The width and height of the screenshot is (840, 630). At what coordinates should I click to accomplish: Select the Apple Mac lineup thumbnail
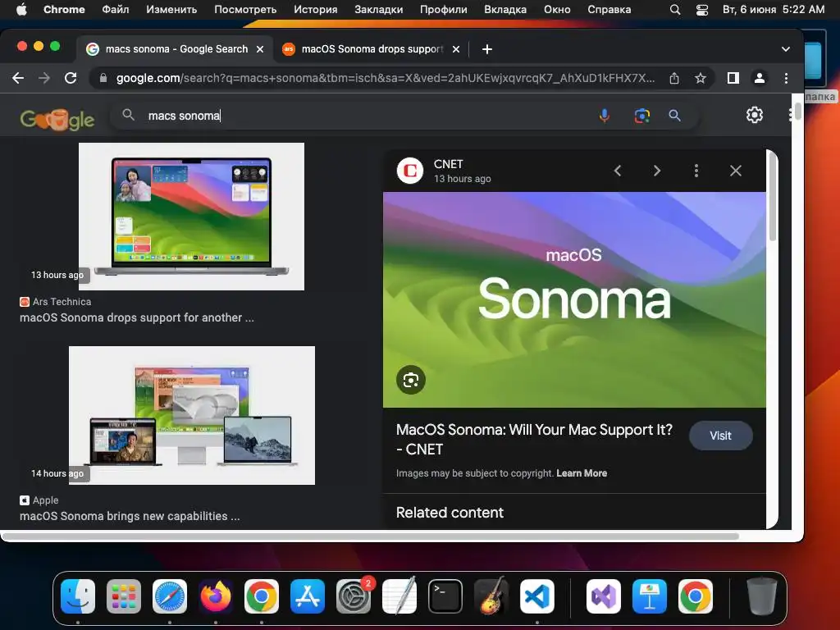[x=192, y=415]
